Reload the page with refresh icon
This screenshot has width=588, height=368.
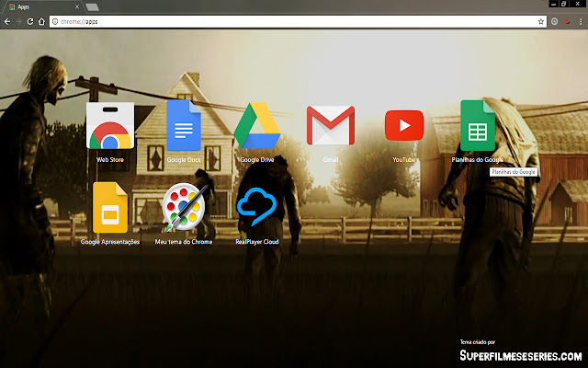(x=30, y=22)
